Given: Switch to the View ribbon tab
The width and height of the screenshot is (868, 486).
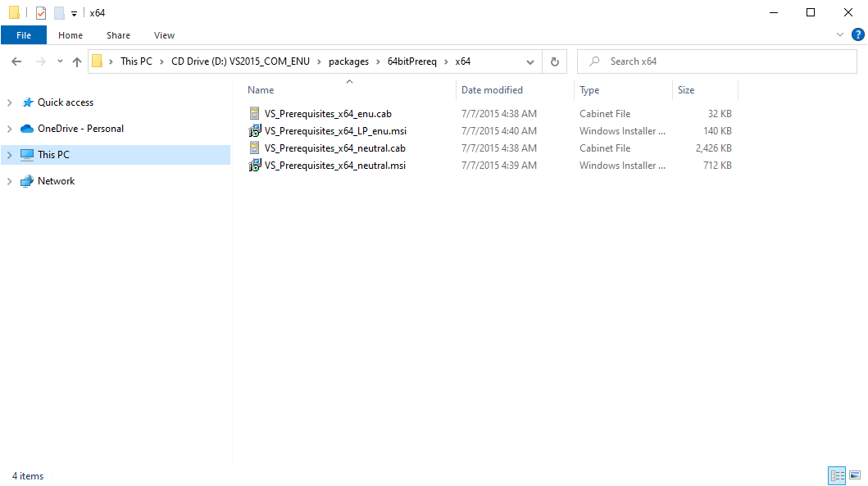Looking at the screenshot, I should 165,35.
